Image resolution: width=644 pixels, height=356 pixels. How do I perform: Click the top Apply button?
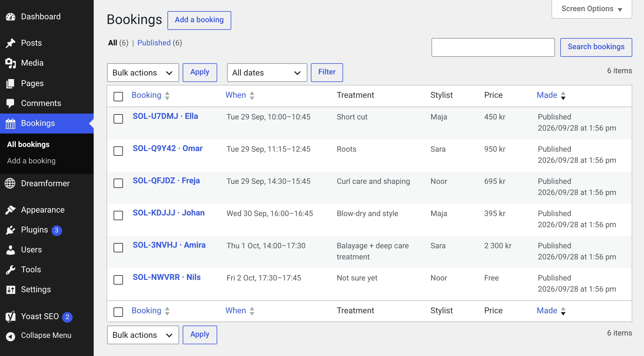tap(200, 72)
